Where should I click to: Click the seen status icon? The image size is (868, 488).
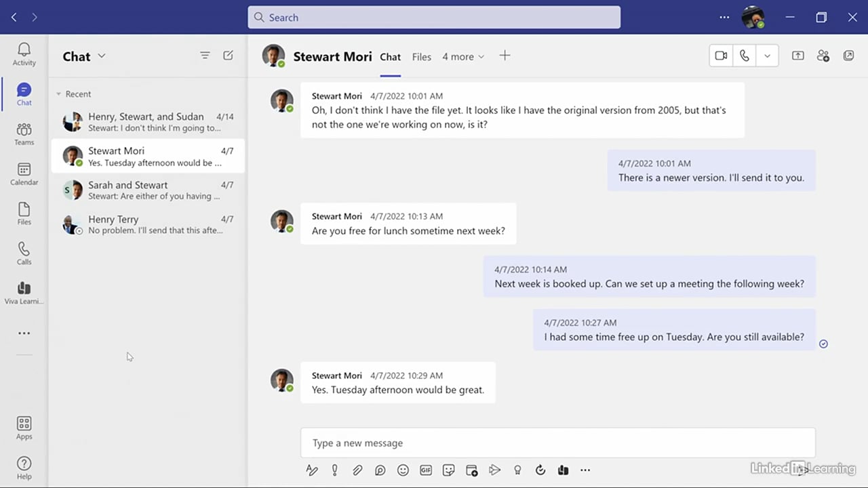[x=823, y=344]
